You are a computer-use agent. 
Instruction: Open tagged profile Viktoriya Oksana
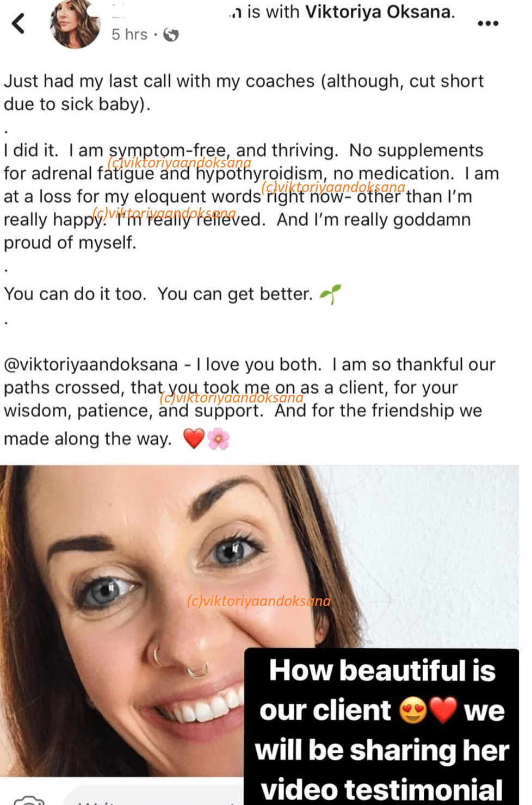click(x=378, y=11)
